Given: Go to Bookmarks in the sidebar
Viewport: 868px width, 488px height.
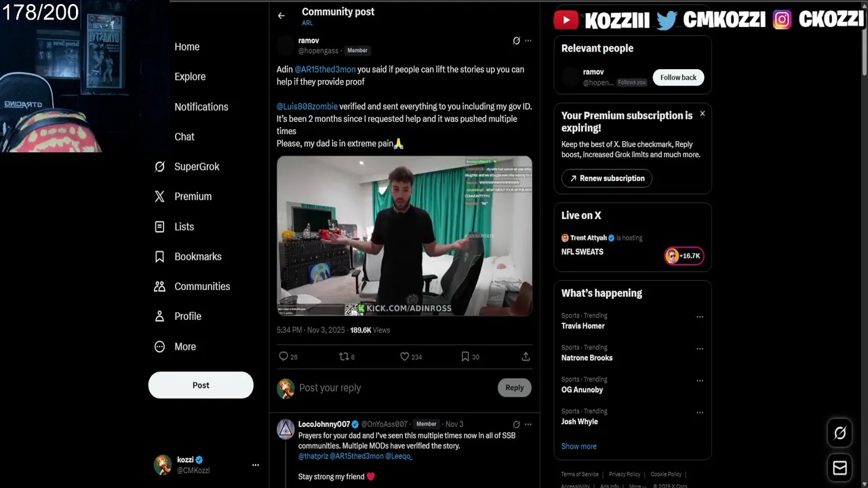Looking at the screenshot, I should [197, 256].
